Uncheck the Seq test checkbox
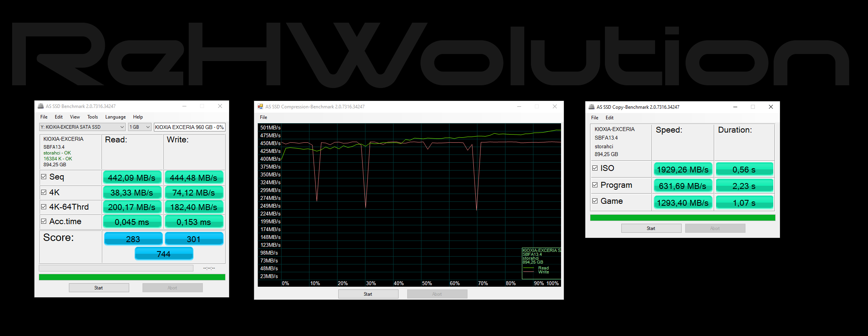868x336 pixels. point(44,177)
